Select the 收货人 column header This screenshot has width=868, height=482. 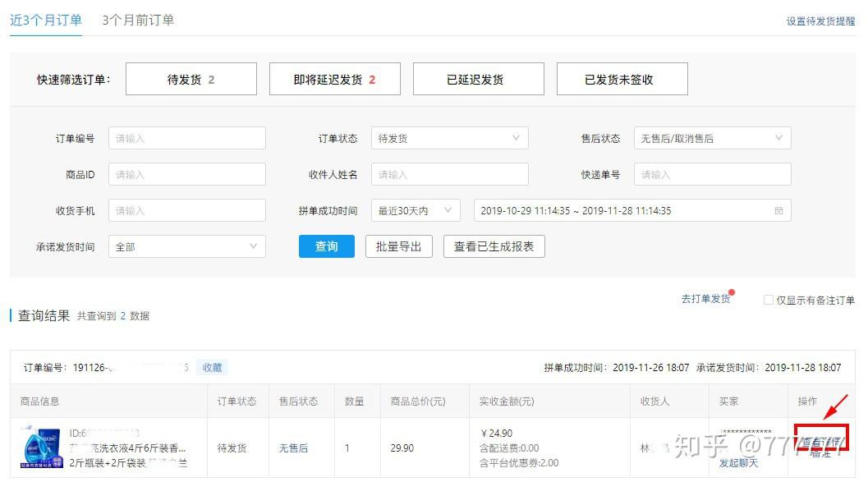[x=654, y=402]
